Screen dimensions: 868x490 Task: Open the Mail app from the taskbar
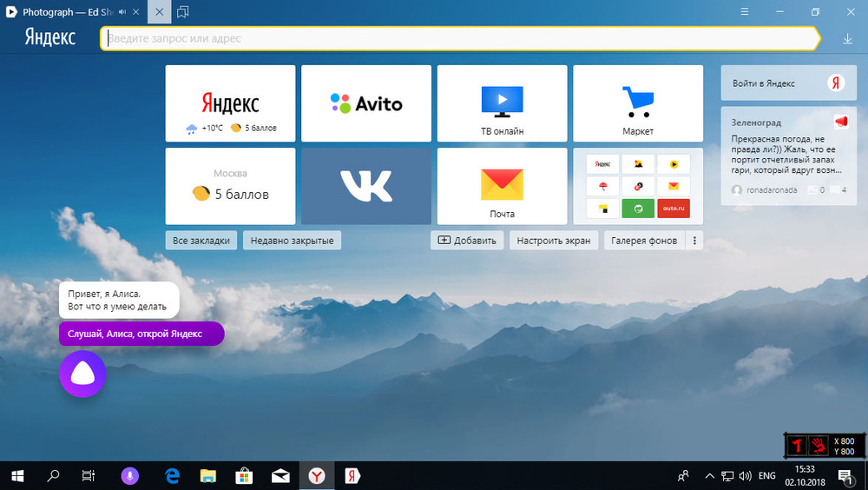280,475
